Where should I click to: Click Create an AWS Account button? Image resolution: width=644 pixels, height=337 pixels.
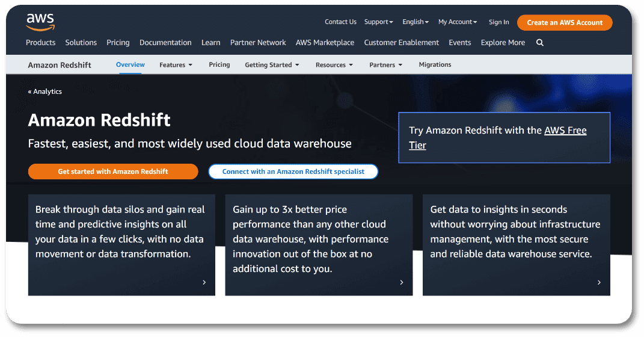(565, 23)
